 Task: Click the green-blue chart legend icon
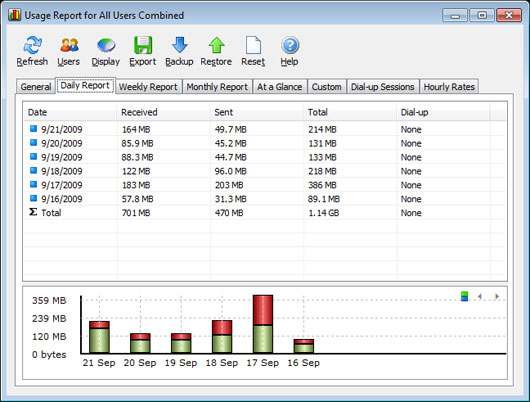pos(464,297)
